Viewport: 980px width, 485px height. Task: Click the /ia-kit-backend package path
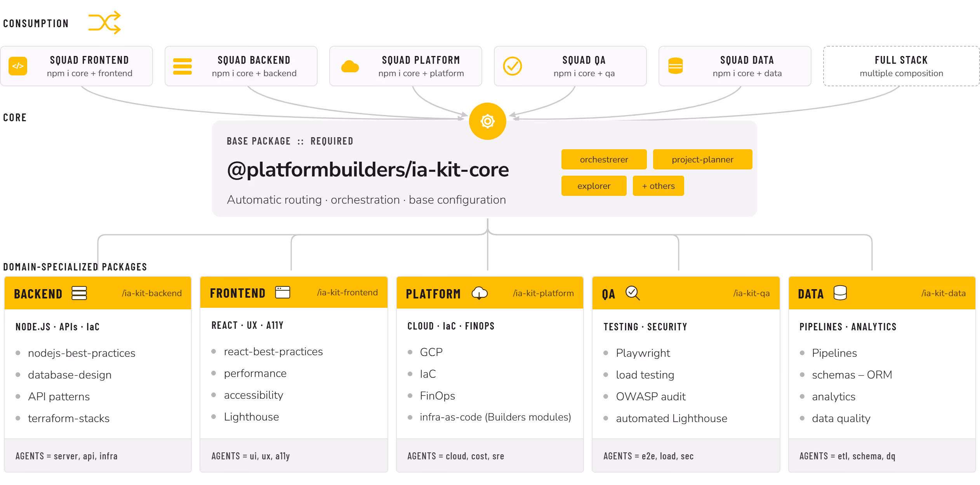152,293
